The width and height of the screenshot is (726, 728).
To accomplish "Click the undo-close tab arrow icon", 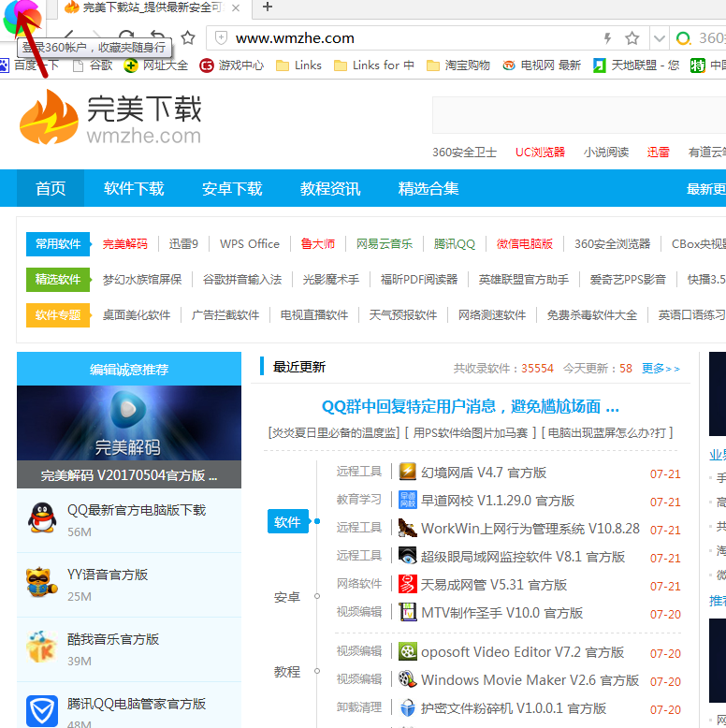I will [x=157, y=35].
